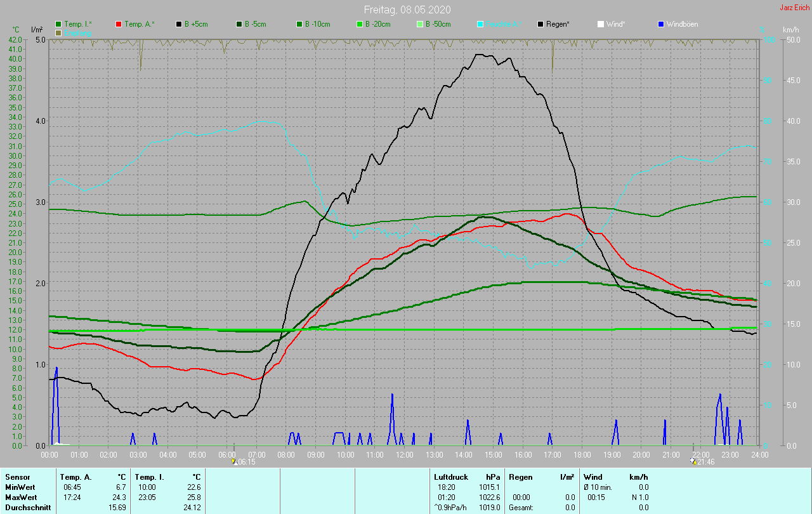Click the MaxWert row label
The width and height of the screenshot is (812, 514).
[x=21, y=498]
